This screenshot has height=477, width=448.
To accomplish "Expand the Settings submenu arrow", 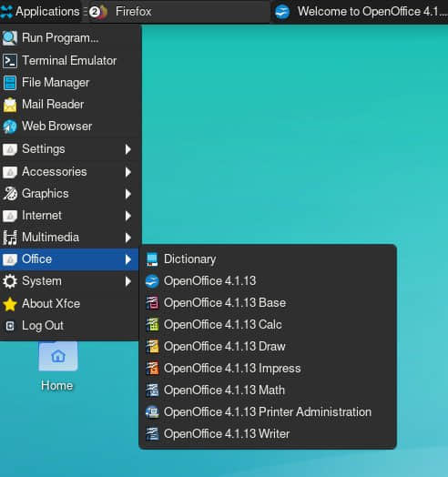I will 128,149.
